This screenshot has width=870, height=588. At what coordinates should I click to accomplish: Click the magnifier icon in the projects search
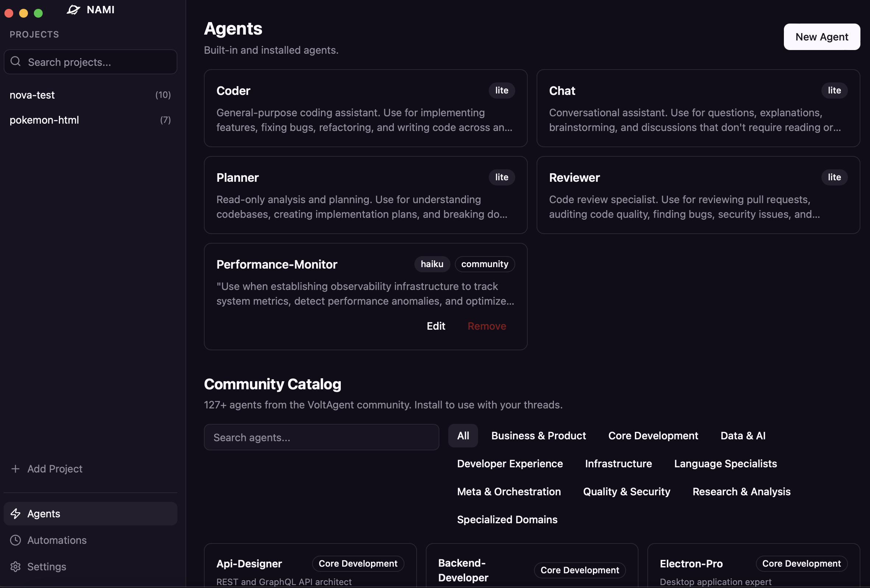[15, 61]
